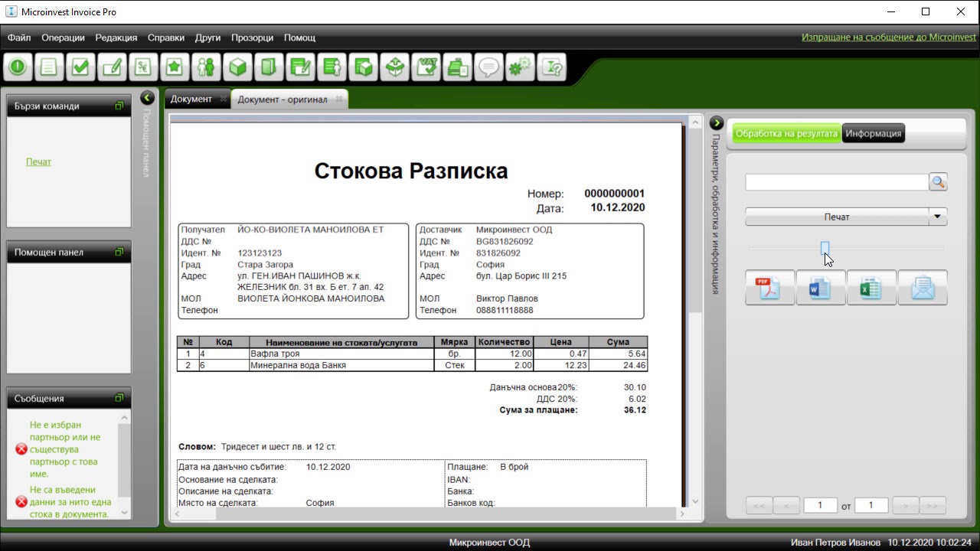Switch to the Информация tab

click(x=874, y=133)
